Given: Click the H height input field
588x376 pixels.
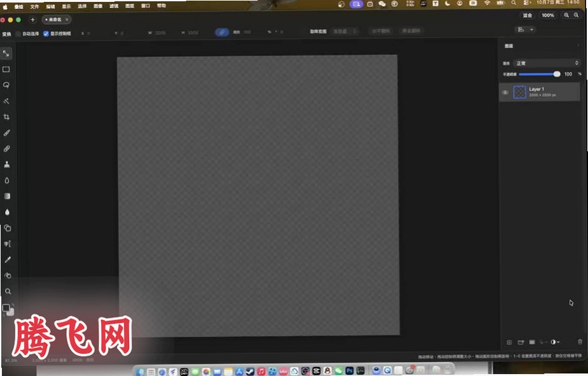Looking at the screenshot, I should coord(193,33).
